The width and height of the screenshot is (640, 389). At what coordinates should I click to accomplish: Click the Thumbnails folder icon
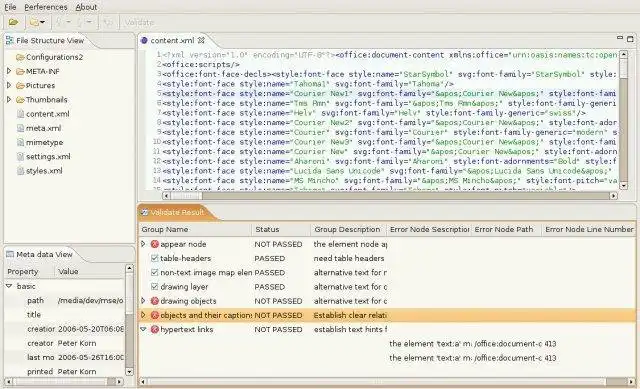click(20, 100)
